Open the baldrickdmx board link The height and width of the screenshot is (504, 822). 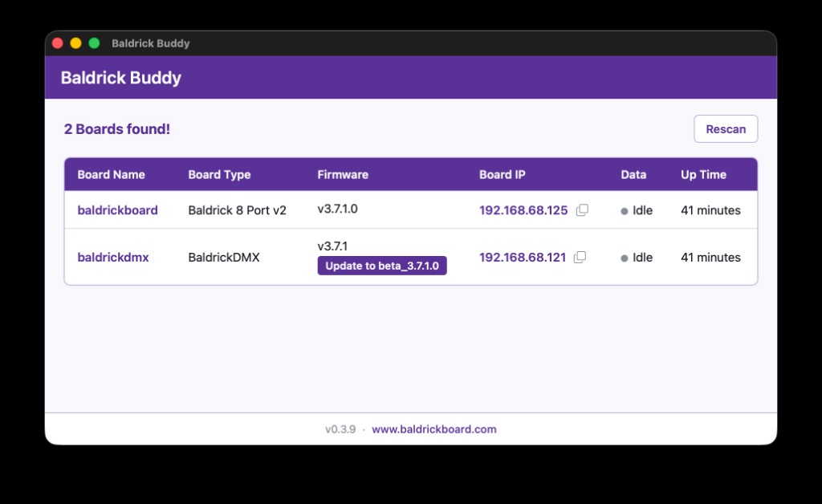(113, 258)
